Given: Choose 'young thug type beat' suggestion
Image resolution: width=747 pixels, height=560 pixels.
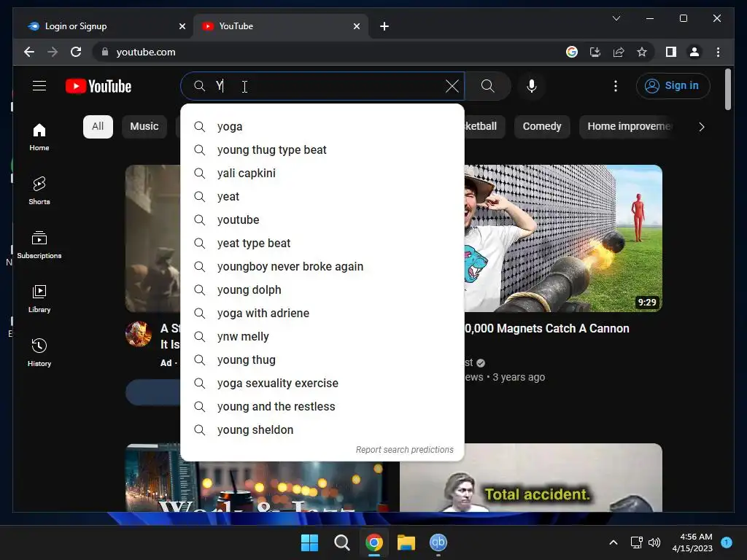Looking at the screenshot, I should click(322, 150).
